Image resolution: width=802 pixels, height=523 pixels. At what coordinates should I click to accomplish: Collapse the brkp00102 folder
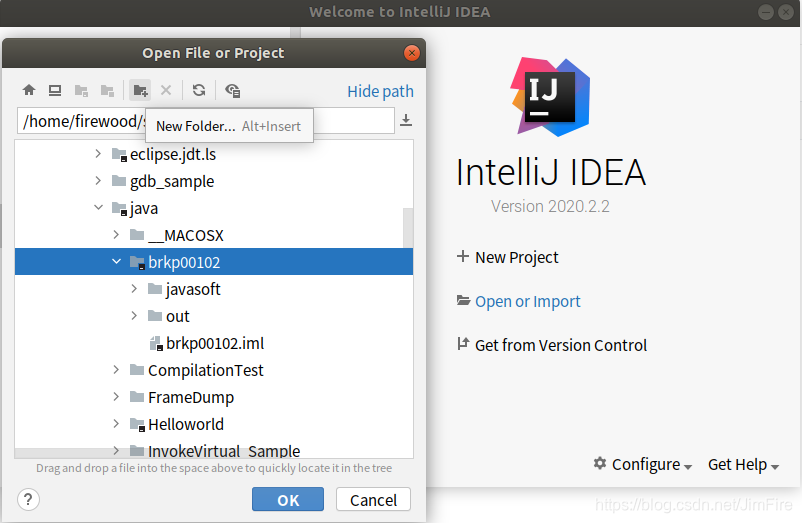(x=117, y=262)
